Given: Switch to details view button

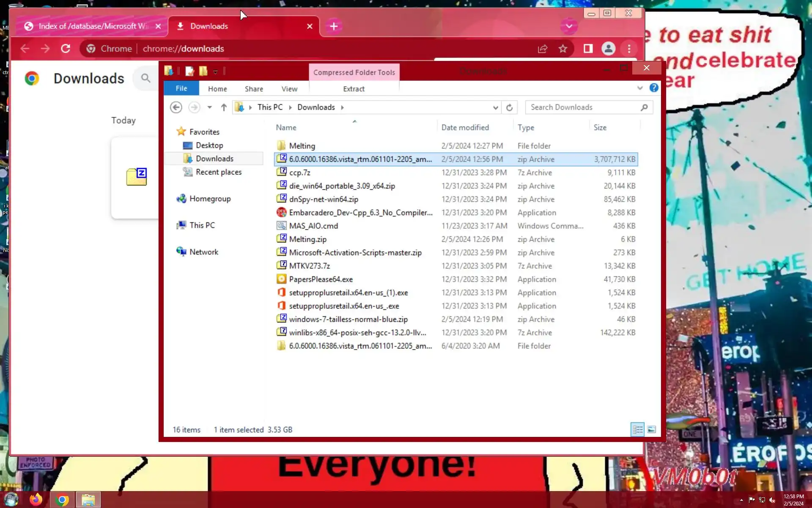Looking at the screenshot, I should coord(637,429).
